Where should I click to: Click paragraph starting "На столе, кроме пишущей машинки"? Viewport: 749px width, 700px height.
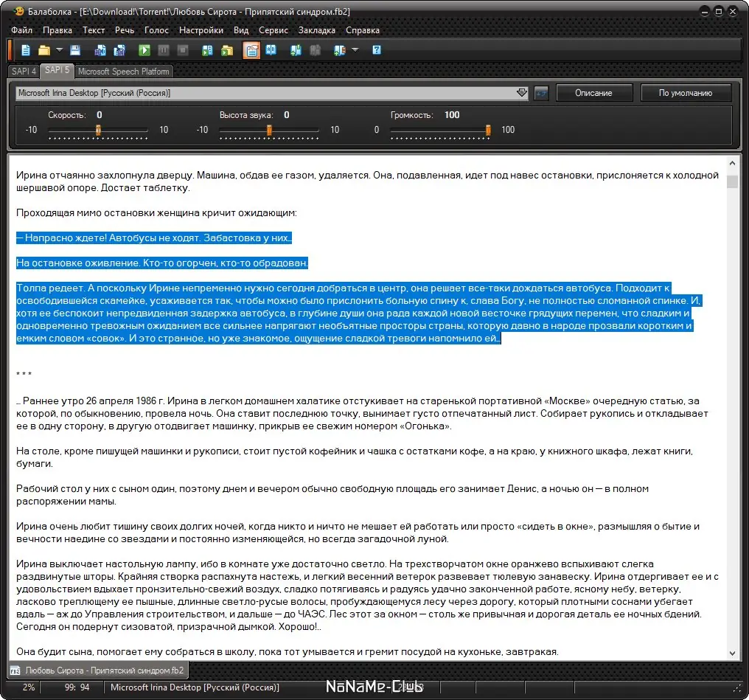coord(355,457)
